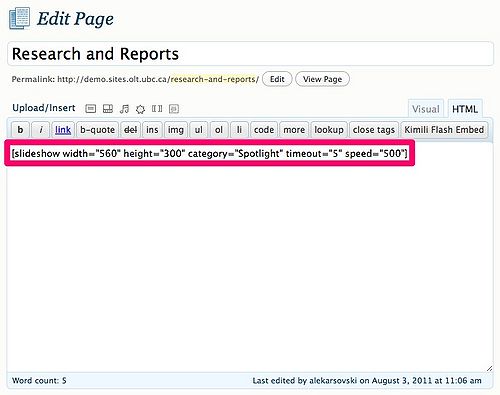The image size is (500, 395).
Task: Add an unordered list with ul
Action: point(199,129)
